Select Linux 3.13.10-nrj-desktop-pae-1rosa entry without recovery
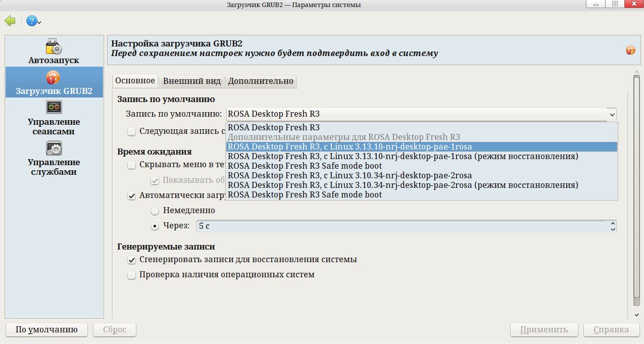 (x=421, y=146)
